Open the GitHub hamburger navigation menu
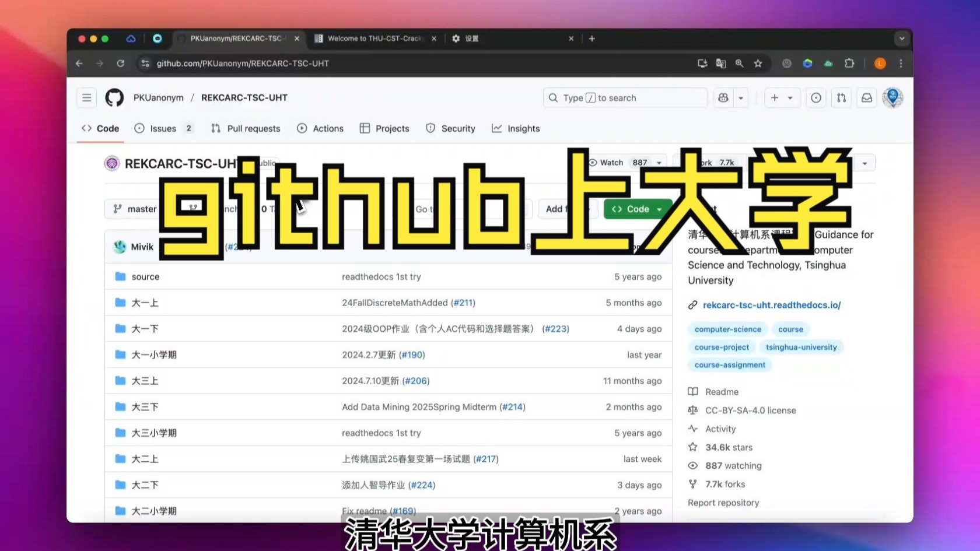Screen dimensions: 980x551 (x=86, y=97)
